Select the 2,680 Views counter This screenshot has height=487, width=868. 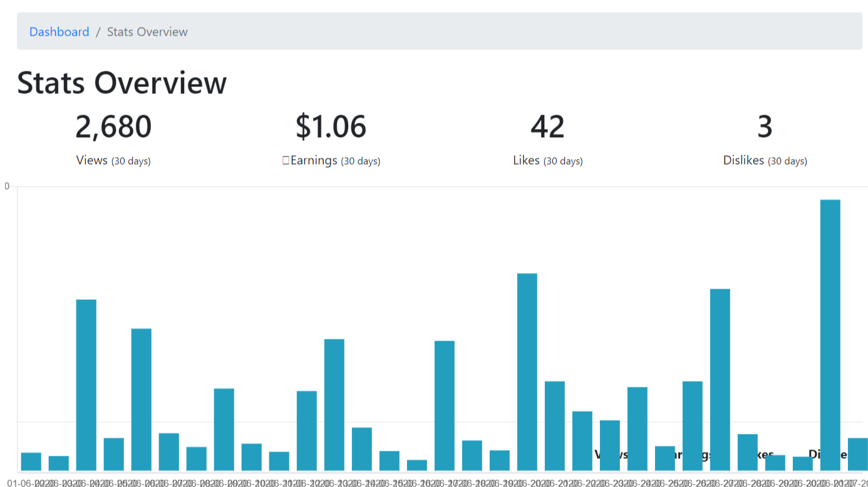coord(113,126)
